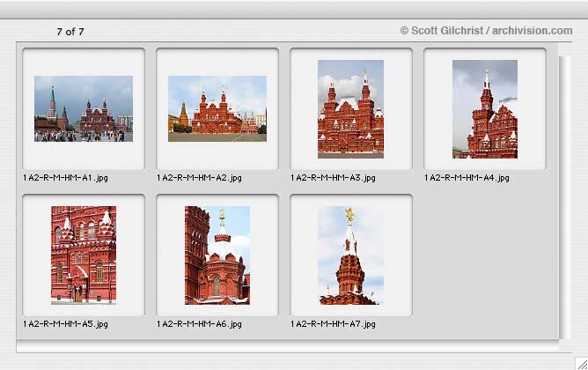The width and height of the screenshot is (588, 370).
Task: Click the vertical scrollbar beside the thumbnails
Action: coord(565,197)
